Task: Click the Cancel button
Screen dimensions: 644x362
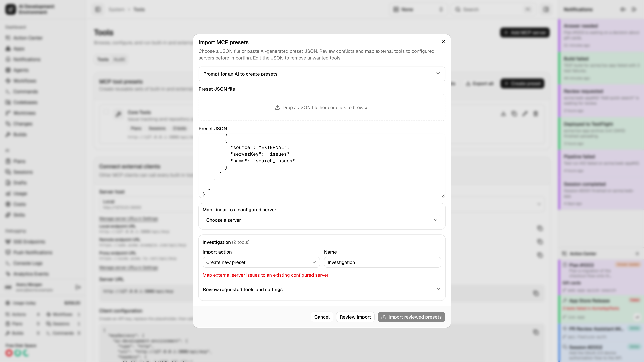Action: point(322,317)
